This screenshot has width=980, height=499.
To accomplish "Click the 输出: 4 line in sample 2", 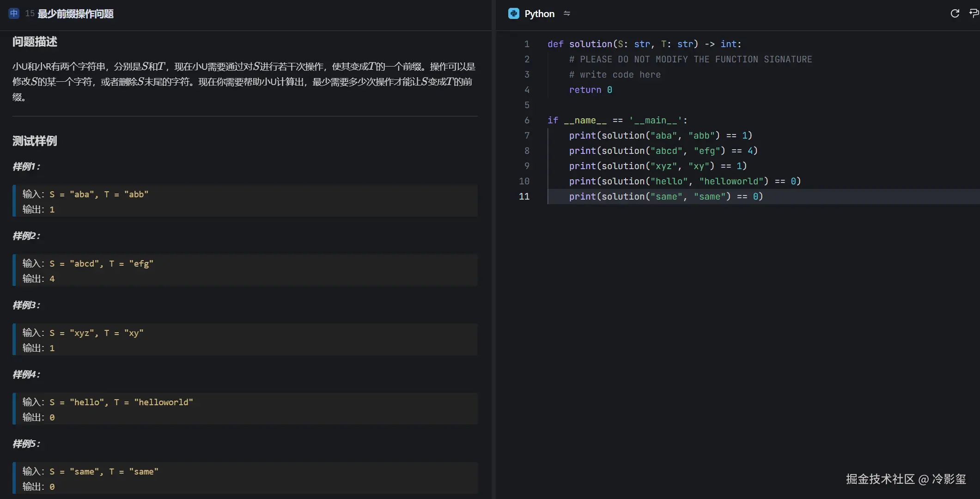I will [x=39, y=279].
